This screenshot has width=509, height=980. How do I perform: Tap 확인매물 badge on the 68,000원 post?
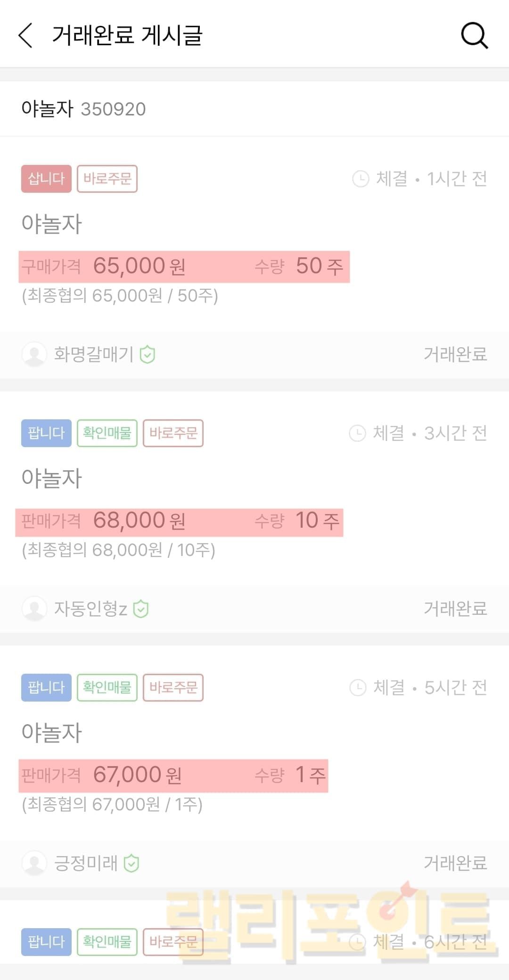coord(107,433)
